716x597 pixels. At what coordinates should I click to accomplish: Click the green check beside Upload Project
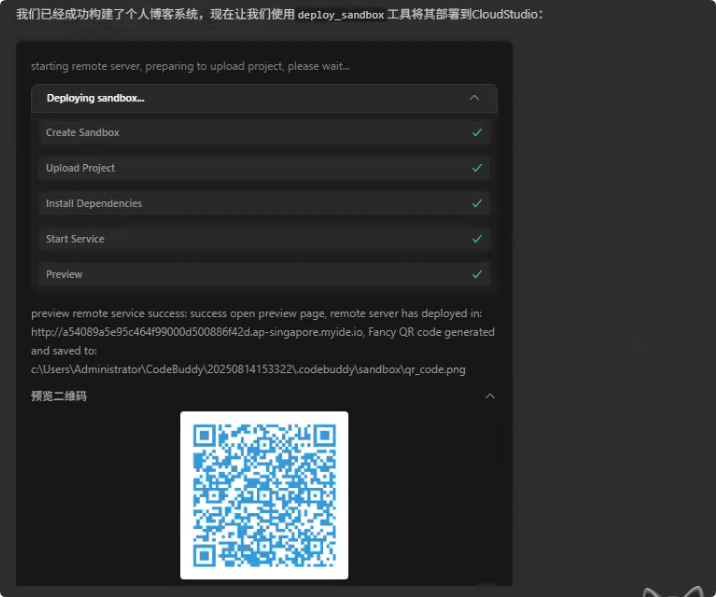(x=477, y=168)
